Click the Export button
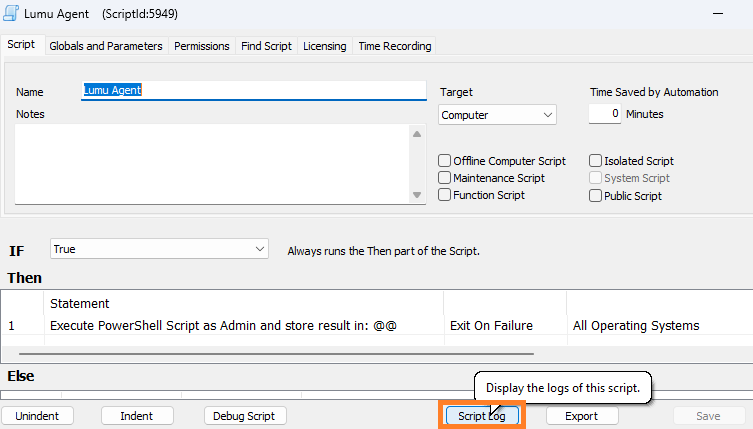Image resolution: width=753 pixels, height=429 pixels. pos(581,416)
